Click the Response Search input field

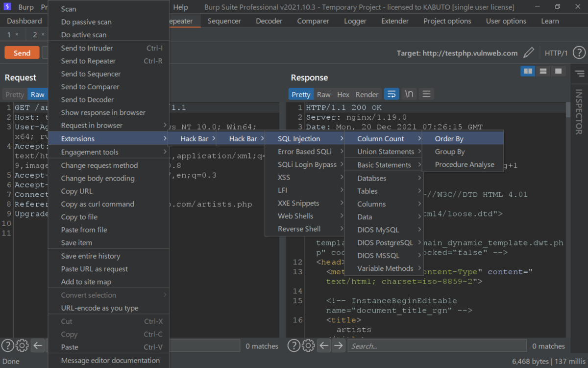[x=437, y=346]
